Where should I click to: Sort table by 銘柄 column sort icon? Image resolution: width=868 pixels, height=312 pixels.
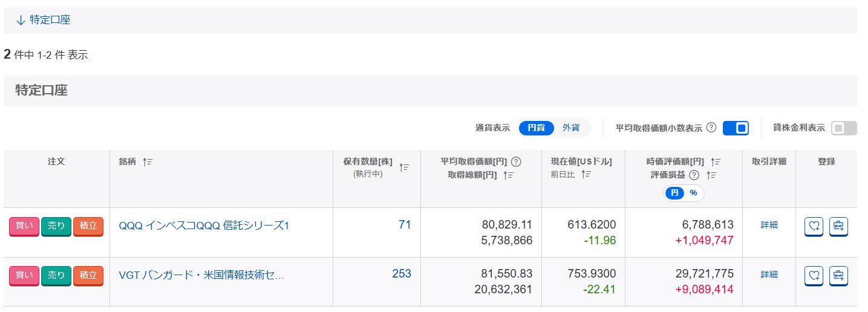(148, 162)
